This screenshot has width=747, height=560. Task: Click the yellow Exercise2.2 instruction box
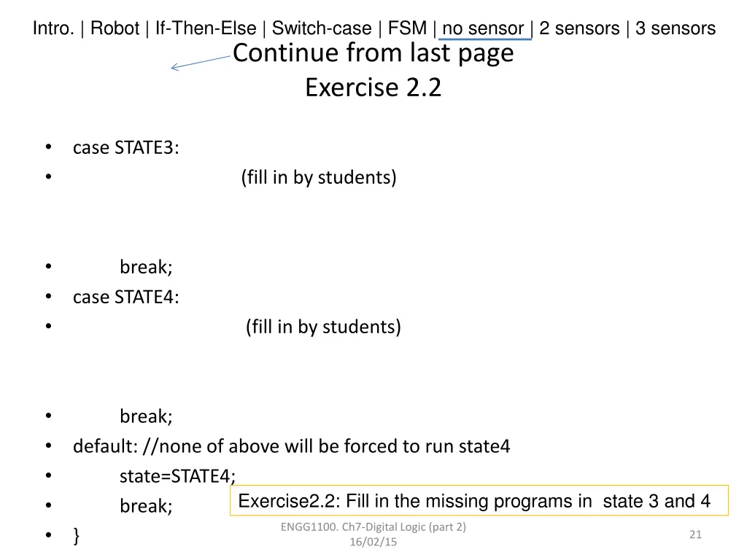[479, 500]
